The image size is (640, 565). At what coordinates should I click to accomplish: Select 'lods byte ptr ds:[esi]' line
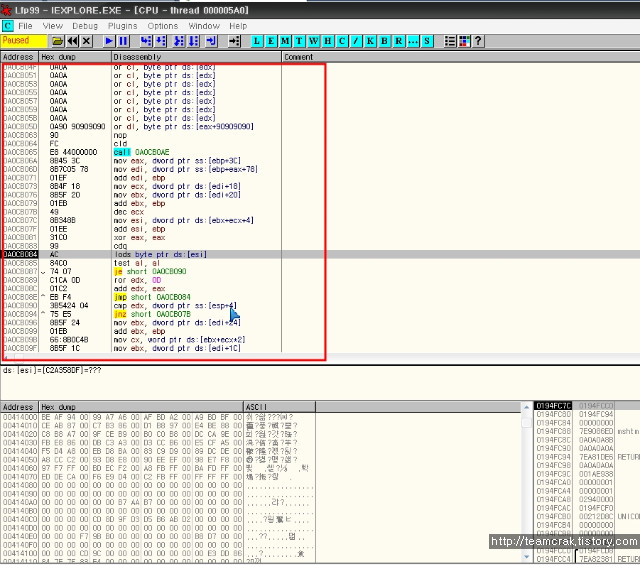160,254
